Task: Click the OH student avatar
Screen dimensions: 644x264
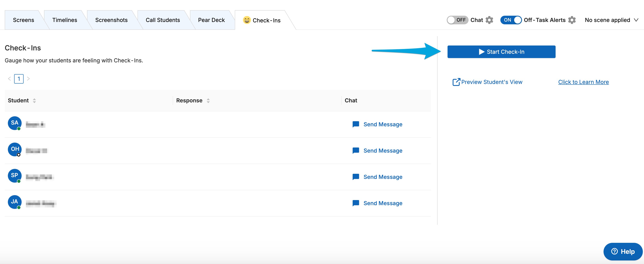Action: click(15, 149)
